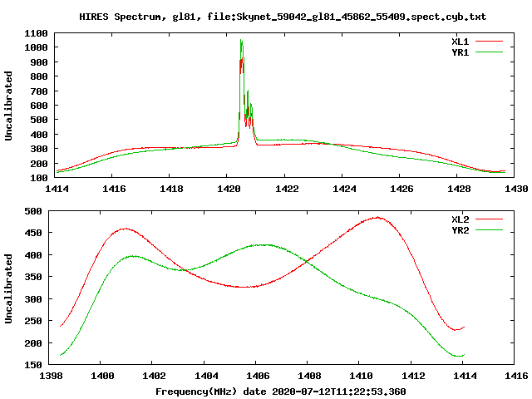Click the Frequency(MHz) date axis label
532x399 pixels.
tap(281, 392)
